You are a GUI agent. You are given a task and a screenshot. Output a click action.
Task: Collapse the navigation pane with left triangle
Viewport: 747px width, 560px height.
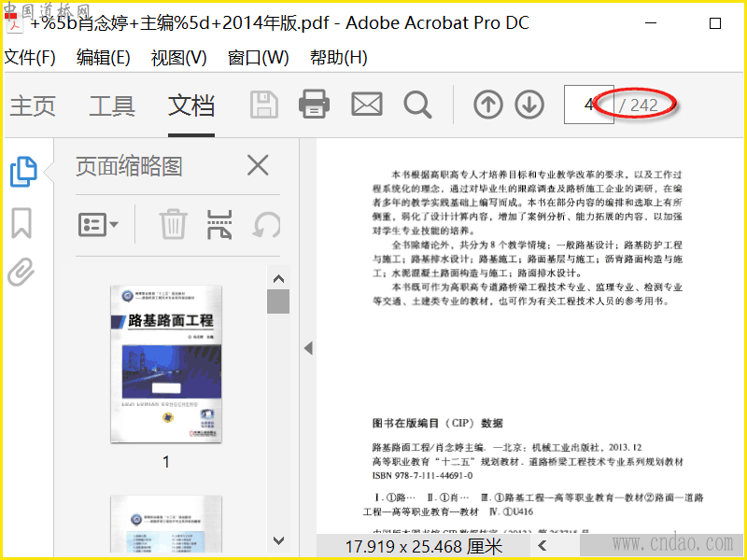tap(308, 348)
